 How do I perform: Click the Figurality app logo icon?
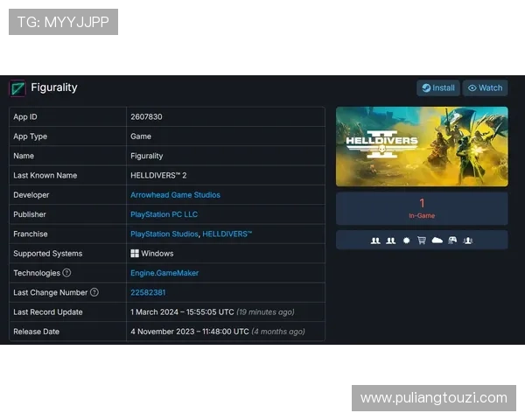(x=17, y=87)
